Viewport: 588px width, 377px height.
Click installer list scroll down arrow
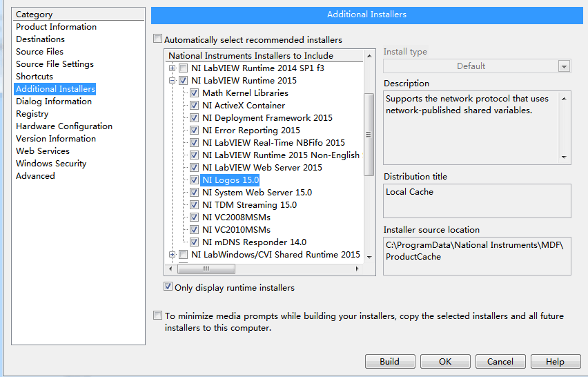(x=369, y=258)
